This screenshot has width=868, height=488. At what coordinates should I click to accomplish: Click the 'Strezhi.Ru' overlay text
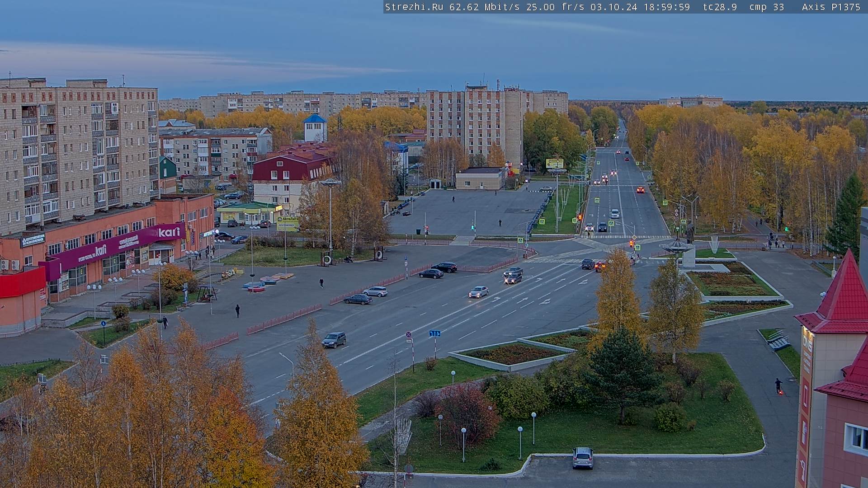pos(414,7)
